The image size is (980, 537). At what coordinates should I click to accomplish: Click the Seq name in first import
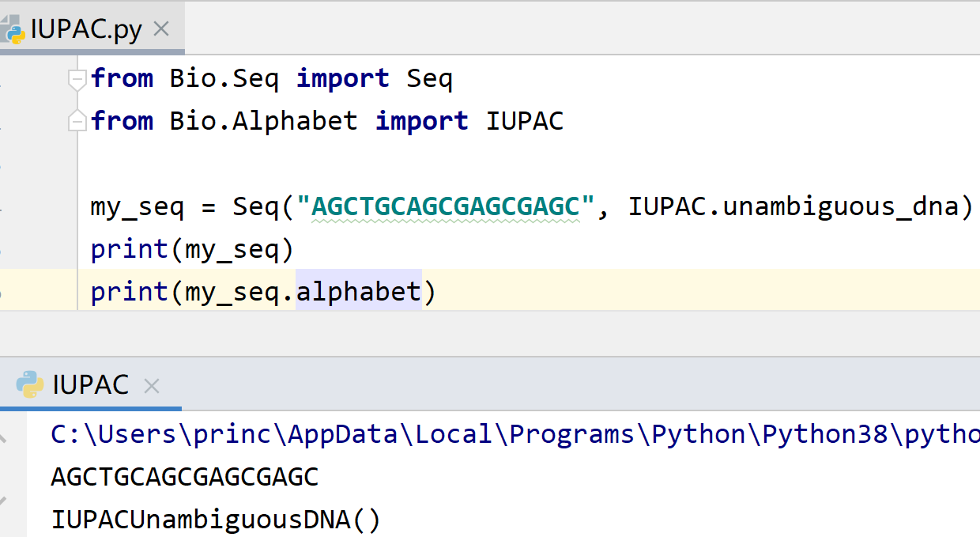coord(429,78)
